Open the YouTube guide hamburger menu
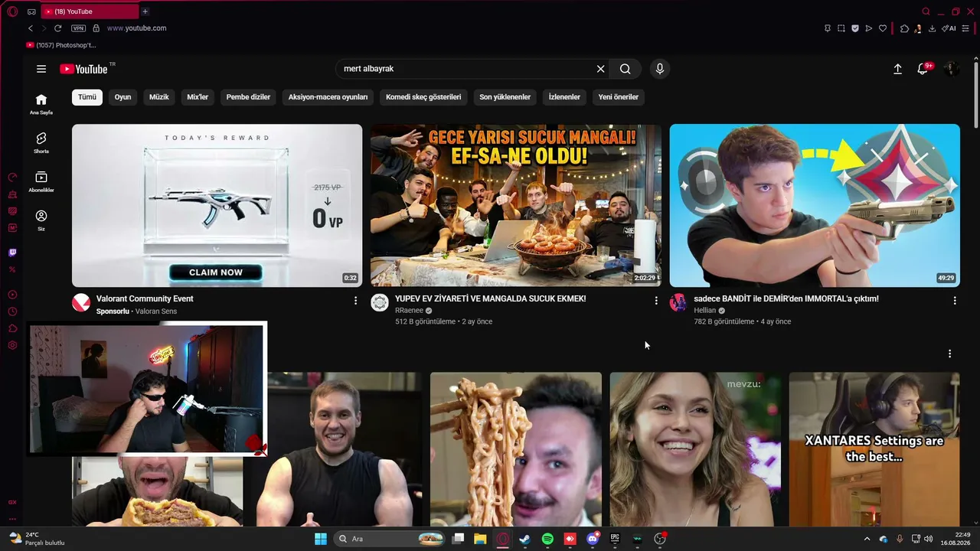 tap(41, 69)
